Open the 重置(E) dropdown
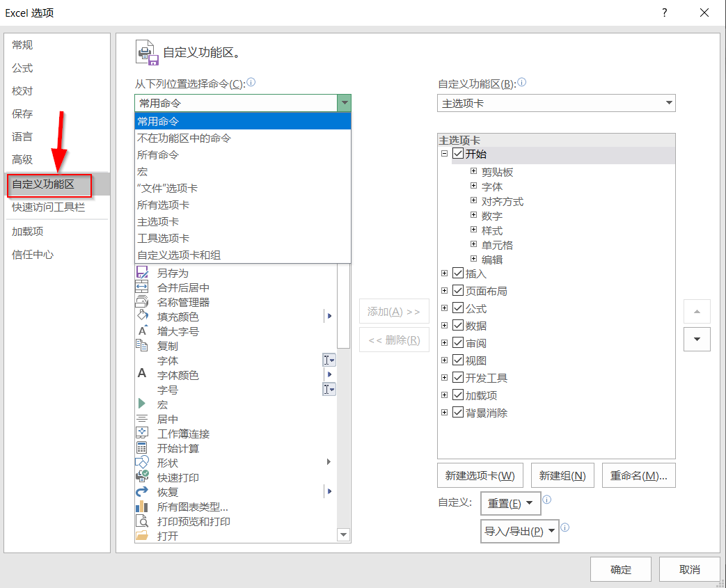Image resolution: width=726 pixels, height=588 pixels. (x=511, y=503)
